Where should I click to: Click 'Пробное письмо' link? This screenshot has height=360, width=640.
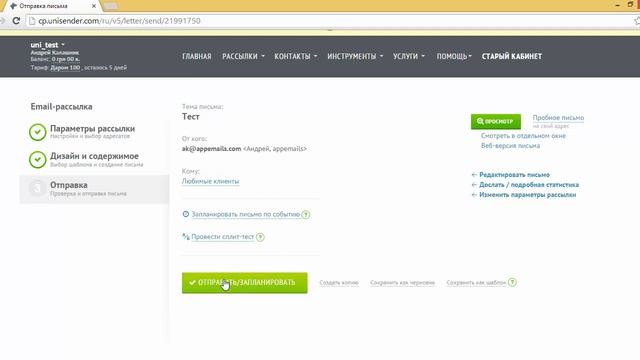(558, 118)
